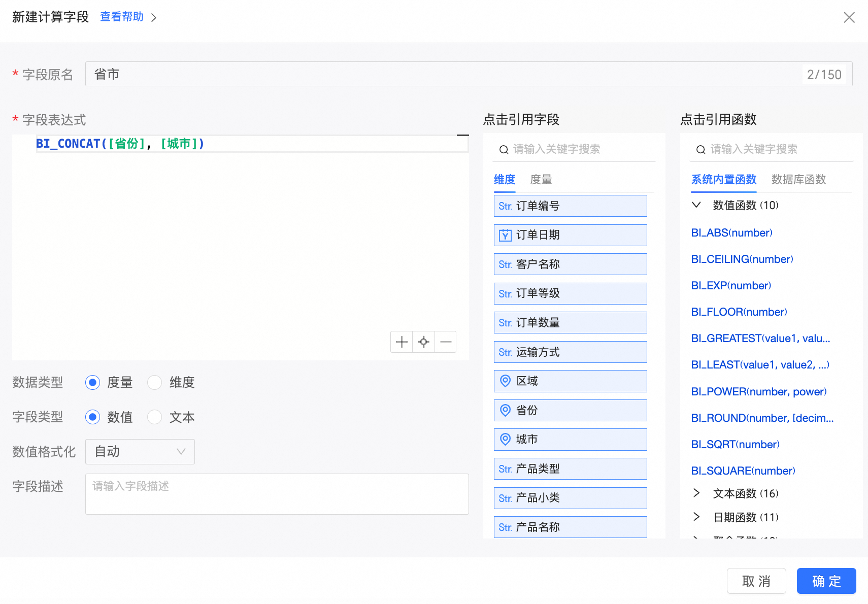868x604 pixels.
Task: Switch to the 数据库函数 tab
Action: (x=799, y=180)
